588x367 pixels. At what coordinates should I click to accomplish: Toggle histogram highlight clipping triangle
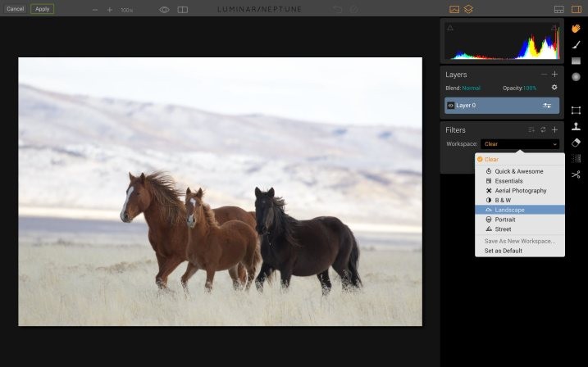point(554,28)
